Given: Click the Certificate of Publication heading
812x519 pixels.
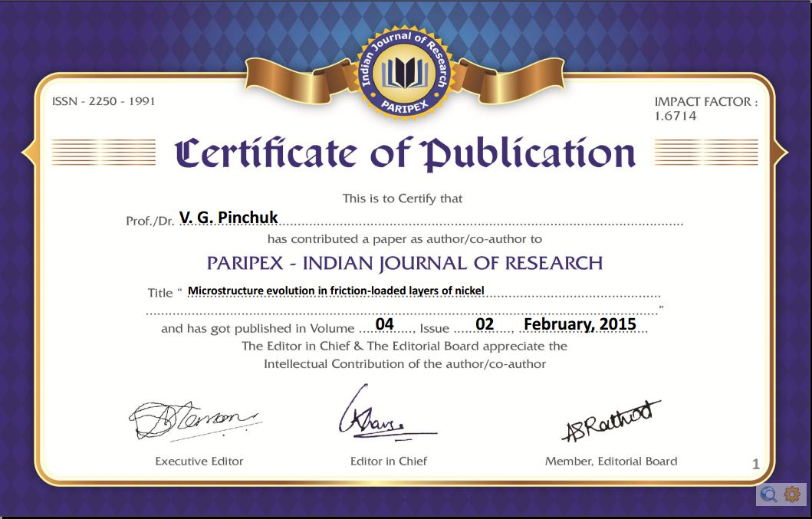Looking at the screenshot, I should [406, 153].
